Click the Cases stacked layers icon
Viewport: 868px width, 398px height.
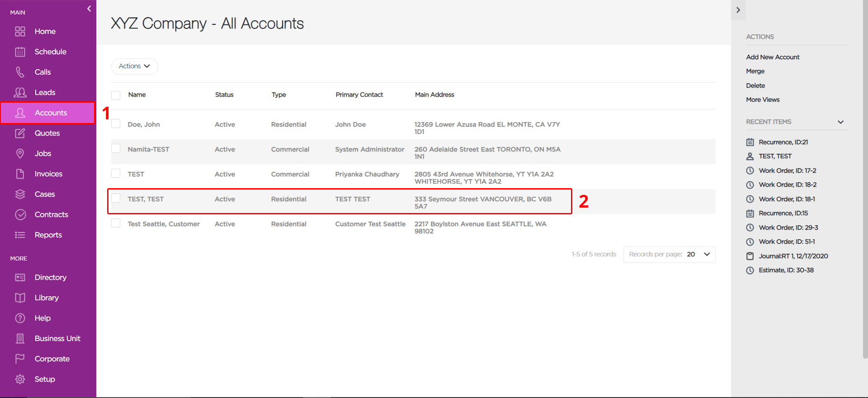(20, 194)
